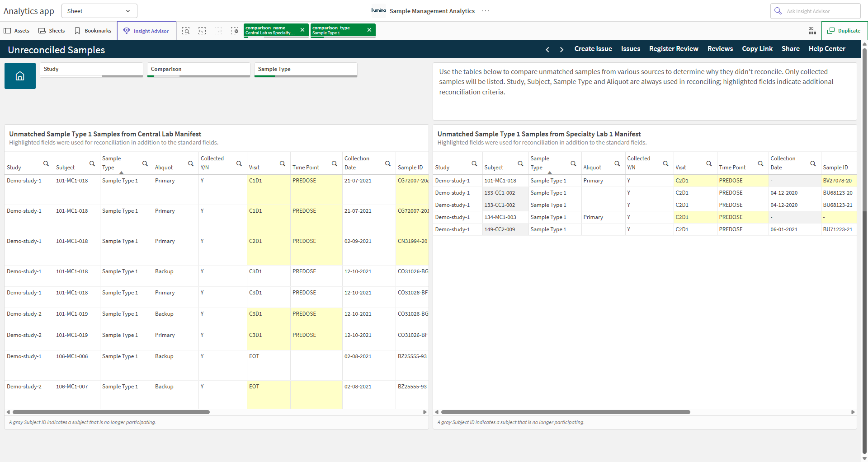Image resolution: width=868 pixels, height=462 pixels.
Task: Click right arrow of Specialty Lab table scrollbar
Action: click(x=853, y=412)
